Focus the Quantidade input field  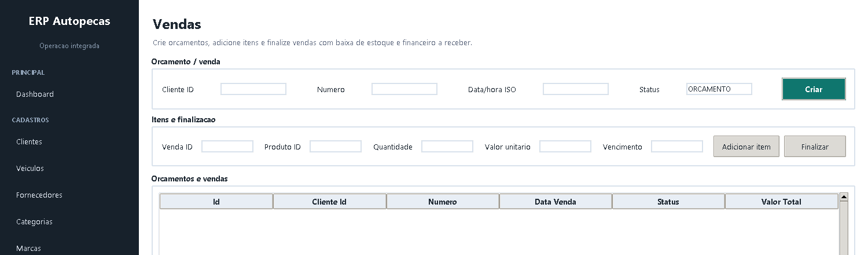(x=447, y=147)
